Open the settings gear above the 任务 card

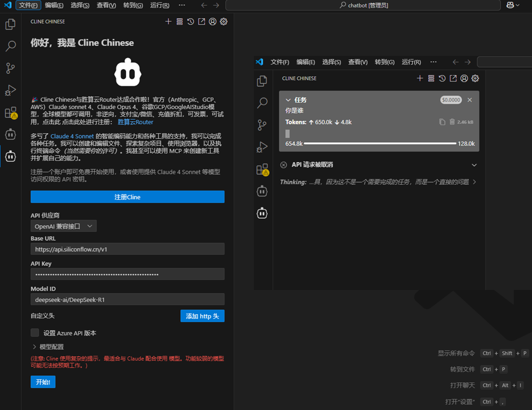[475, 78]
